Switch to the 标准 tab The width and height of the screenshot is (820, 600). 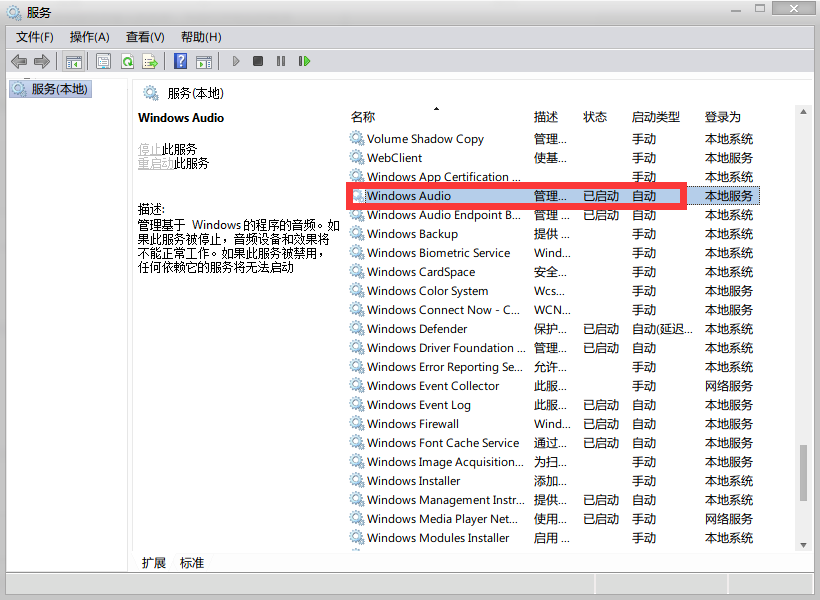(192, 563)
